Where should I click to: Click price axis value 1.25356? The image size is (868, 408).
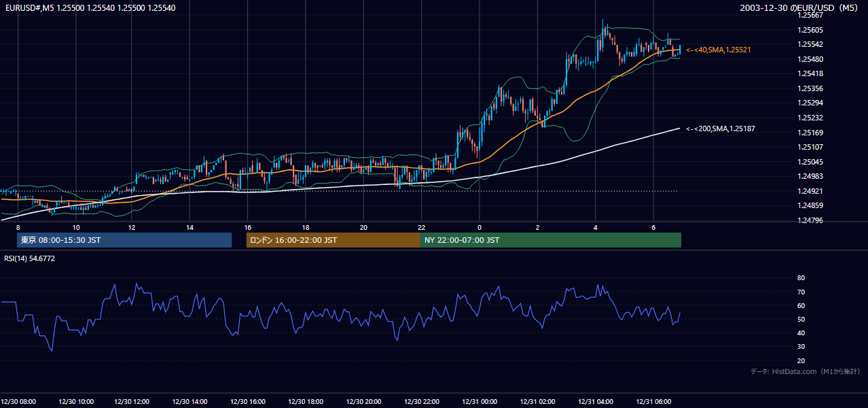810,88
